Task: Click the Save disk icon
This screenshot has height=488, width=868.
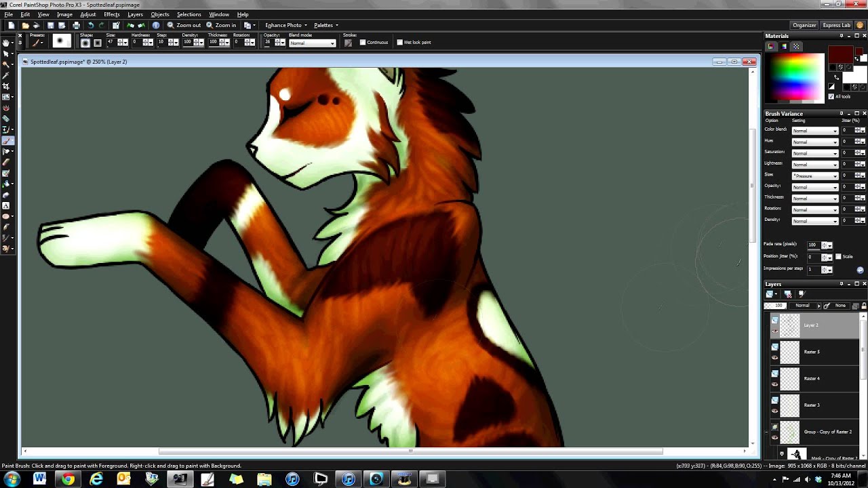Action: (50, 26)
